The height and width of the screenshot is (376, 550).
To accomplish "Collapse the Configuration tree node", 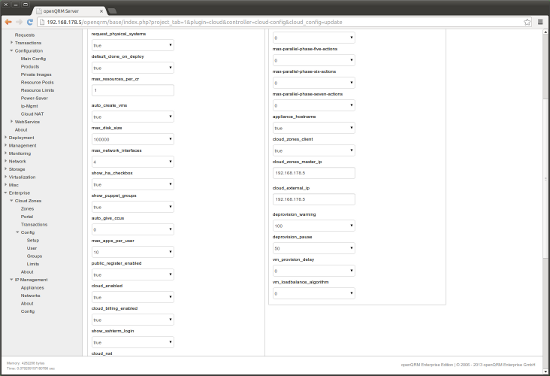I will (12, 51).
